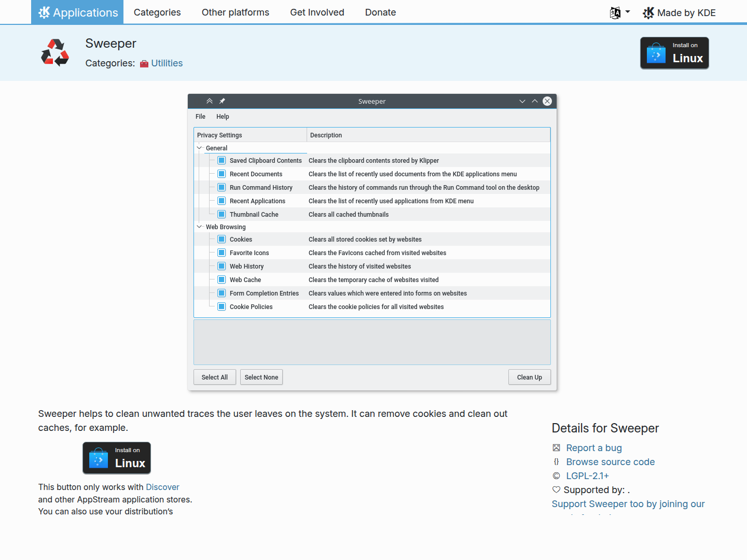This screenshot has width=747, height=560.
Task: Toggle the Web Cache checkbox
Action: (222, 279)
